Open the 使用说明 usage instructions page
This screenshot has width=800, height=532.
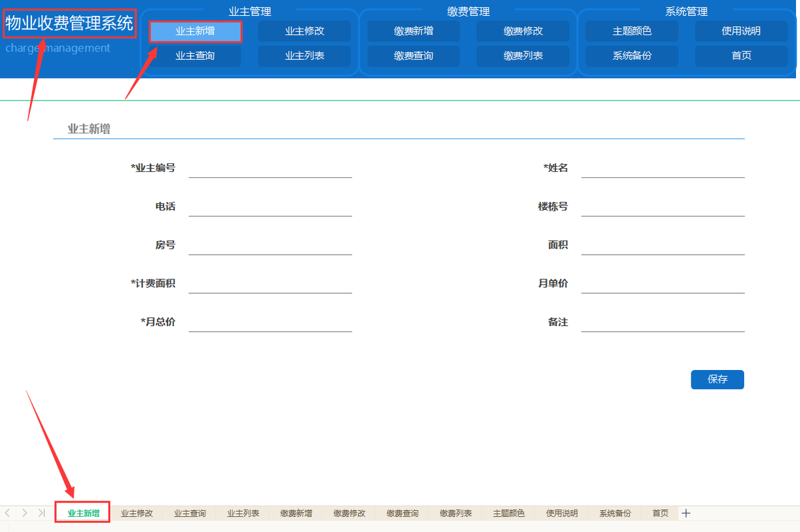pos(741,31)
